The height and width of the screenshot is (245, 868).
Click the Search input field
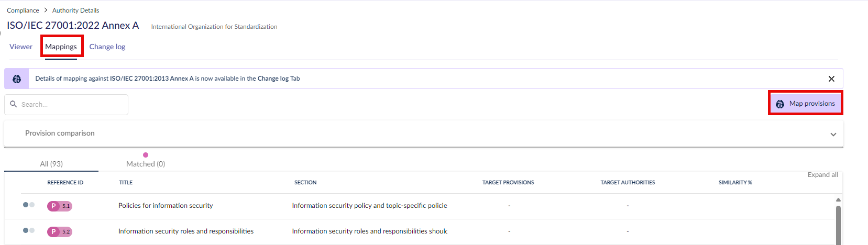tap(66, 105)
